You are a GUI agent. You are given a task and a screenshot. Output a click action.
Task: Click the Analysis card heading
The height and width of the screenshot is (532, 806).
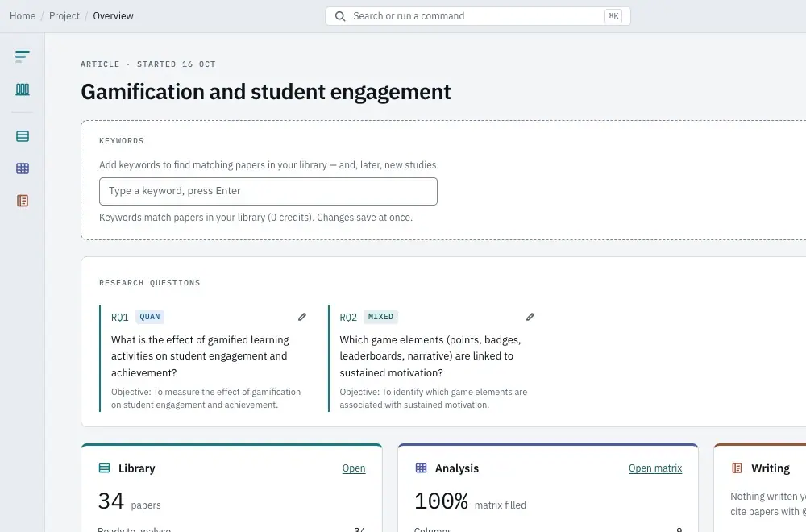457,468
